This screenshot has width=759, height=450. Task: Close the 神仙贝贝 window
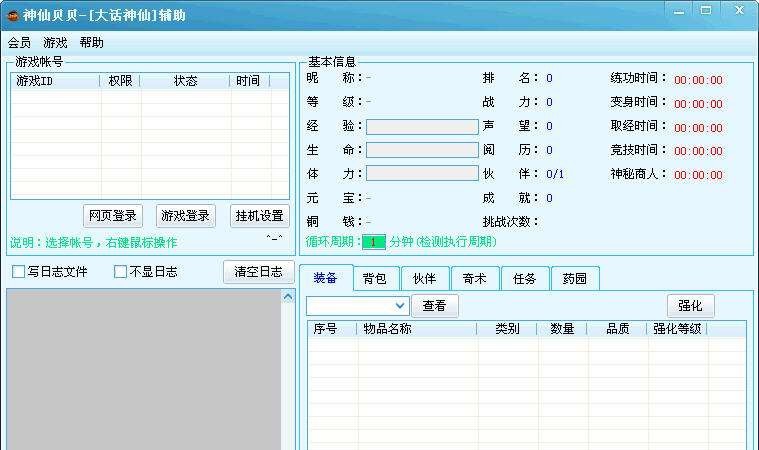(739, 10)
